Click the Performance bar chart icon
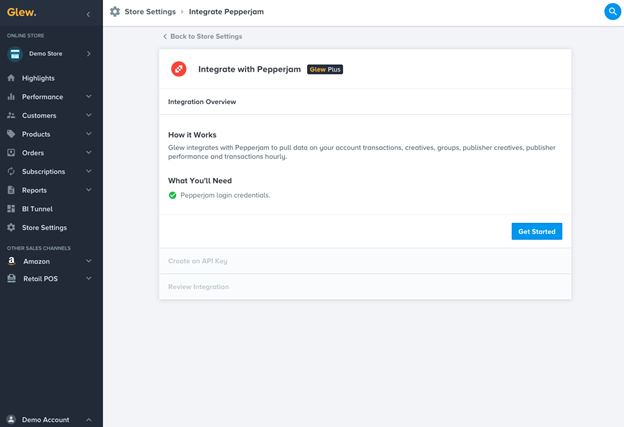This screenshot has height=427, width=624. (11, 97)
